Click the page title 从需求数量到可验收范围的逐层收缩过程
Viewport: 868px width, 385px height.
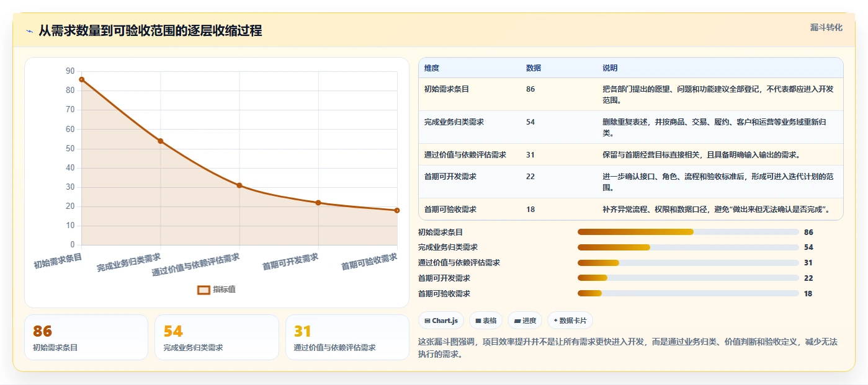coord(150,31)
